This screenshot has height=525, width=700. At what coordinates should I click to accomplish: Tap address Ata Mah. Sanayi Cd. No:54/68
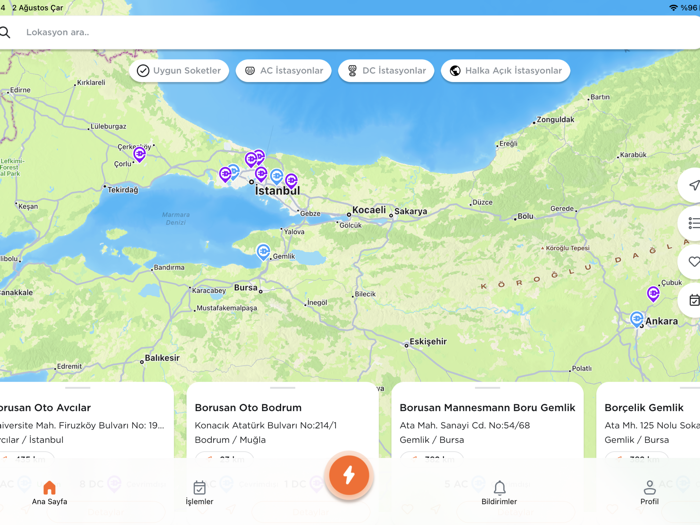pyautogui.click(x=465, y=425)
